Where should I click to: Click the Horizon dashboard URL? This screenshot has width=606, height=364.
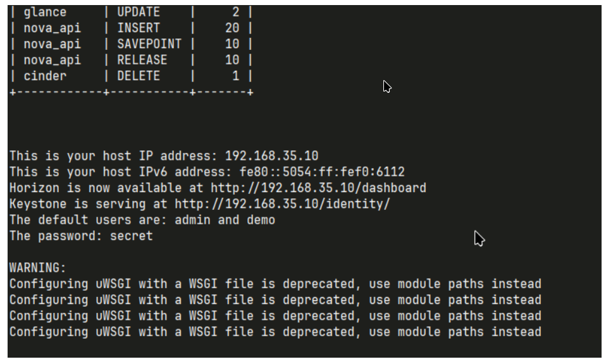pos(318,188)
